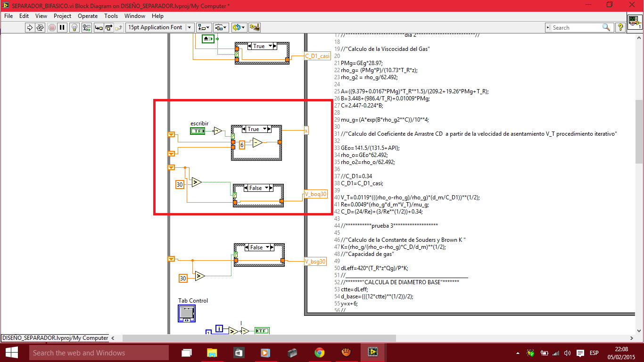Click the Search input field
This screenshot has width=644, height=362.
pyautogui.click(x=576, y=27)
